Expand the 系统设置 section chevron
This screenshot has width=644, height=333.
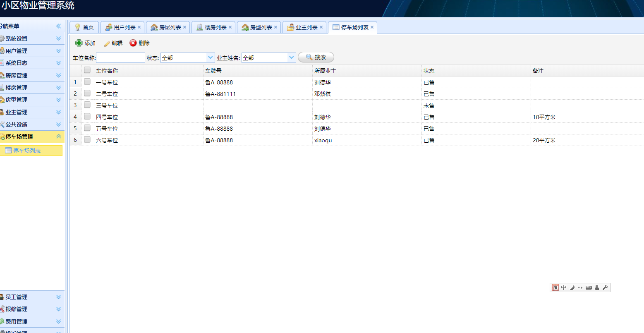58,38
